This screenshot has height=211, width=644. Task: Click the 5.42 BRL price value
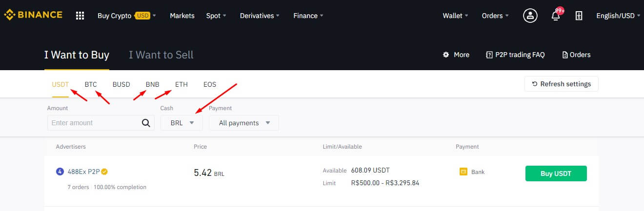point(209,173)
